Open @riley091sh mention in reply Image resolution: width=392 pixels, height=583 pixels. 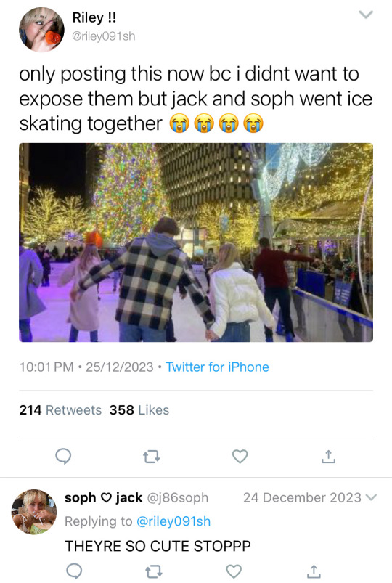[173, 521]
